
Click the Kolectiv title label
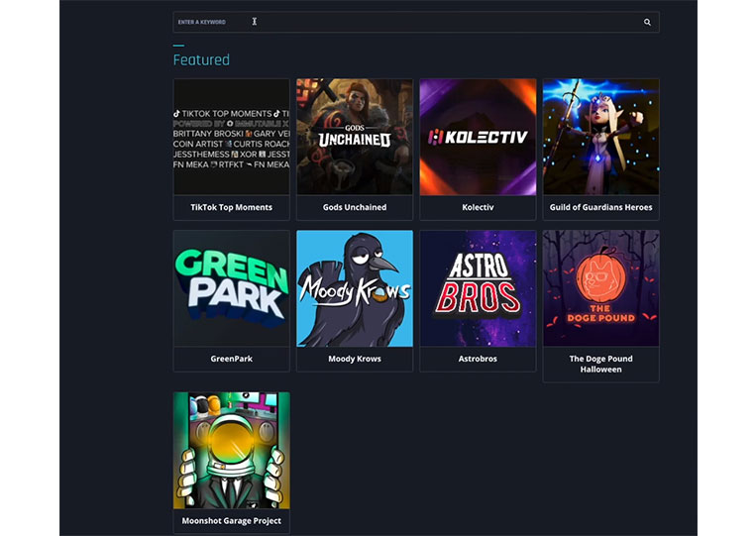pos(478,207)
